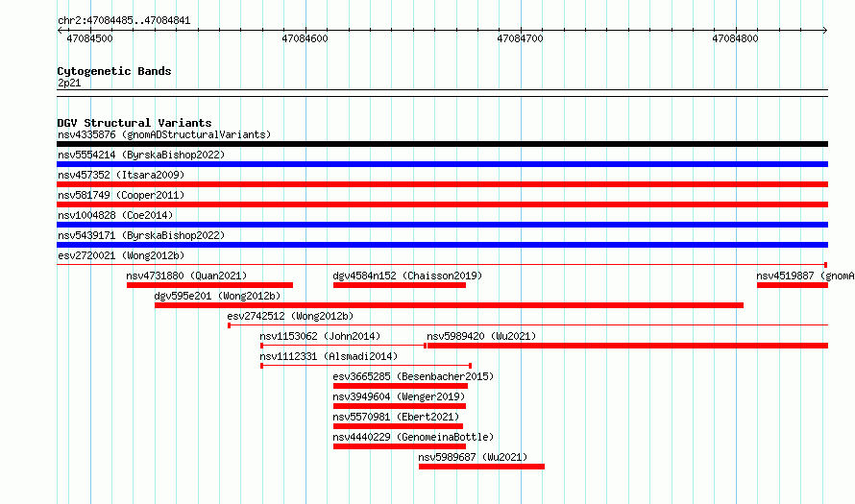Click the red bar for nsv4519887
The image size is (855, 504).
[793, 285]
